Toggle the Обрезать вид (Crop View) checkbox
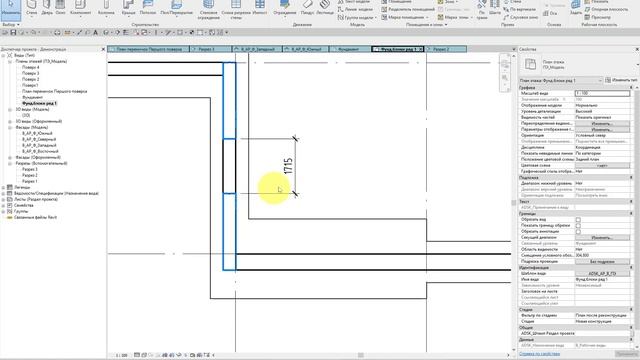640x360 pixels. point(578,220)
